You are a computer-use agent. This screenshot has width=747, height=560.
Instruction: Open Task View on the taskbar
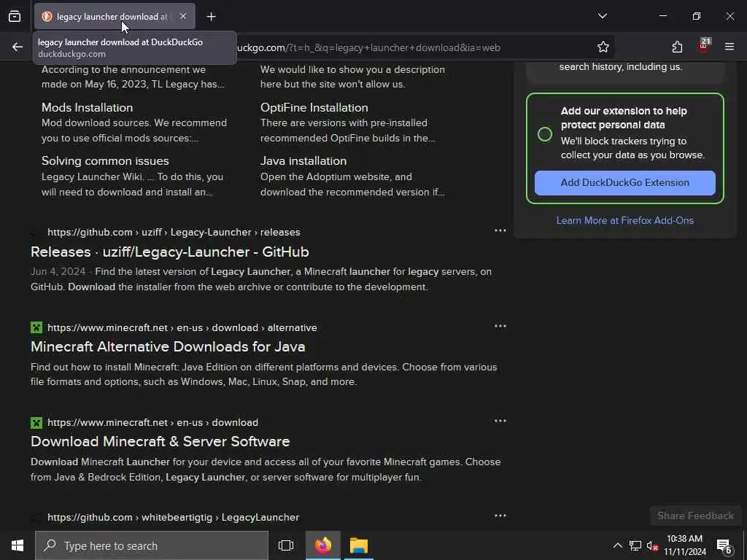(286, 545)
